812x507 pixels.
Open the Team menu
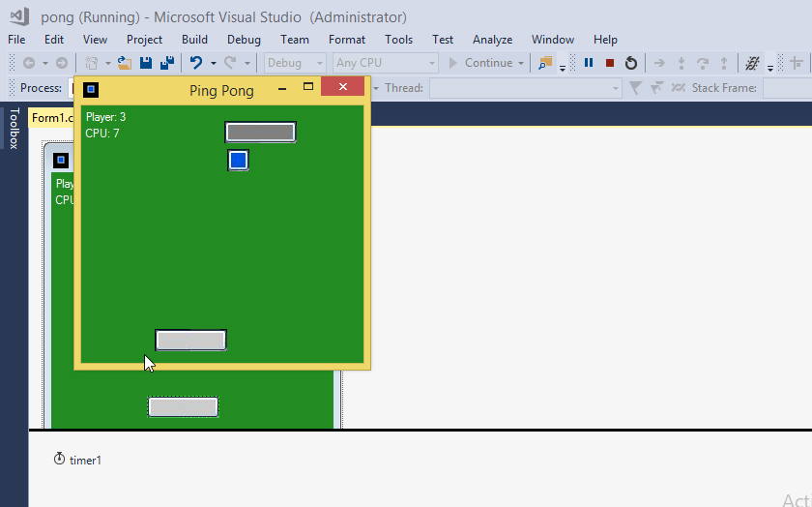click(x=295, y=40)
